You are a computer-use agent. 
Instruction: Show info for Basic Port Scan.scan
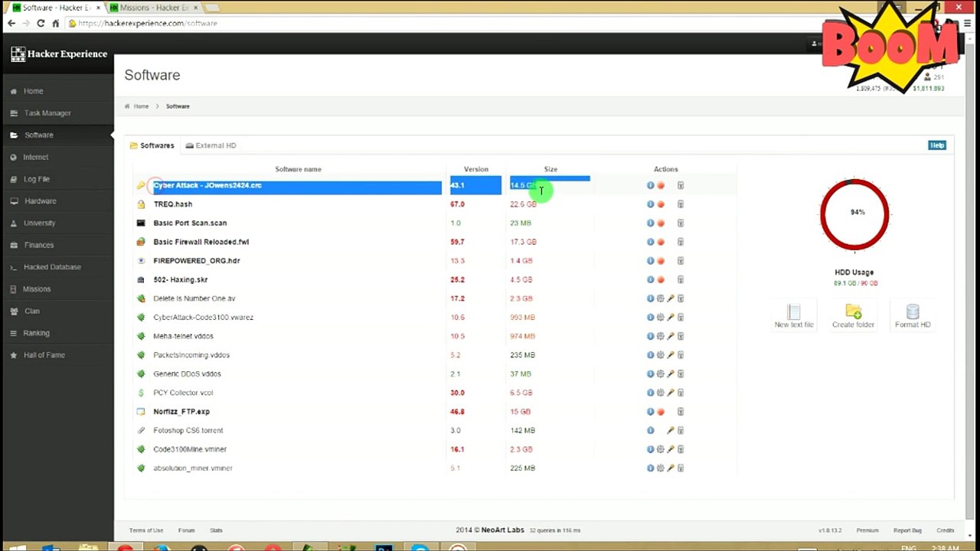[650, 223]
